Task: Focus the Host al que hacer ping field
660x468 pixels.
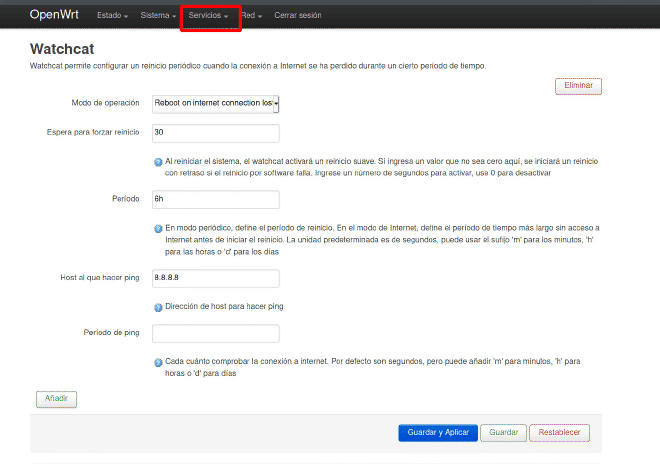Action: click(x=215, y=278)
